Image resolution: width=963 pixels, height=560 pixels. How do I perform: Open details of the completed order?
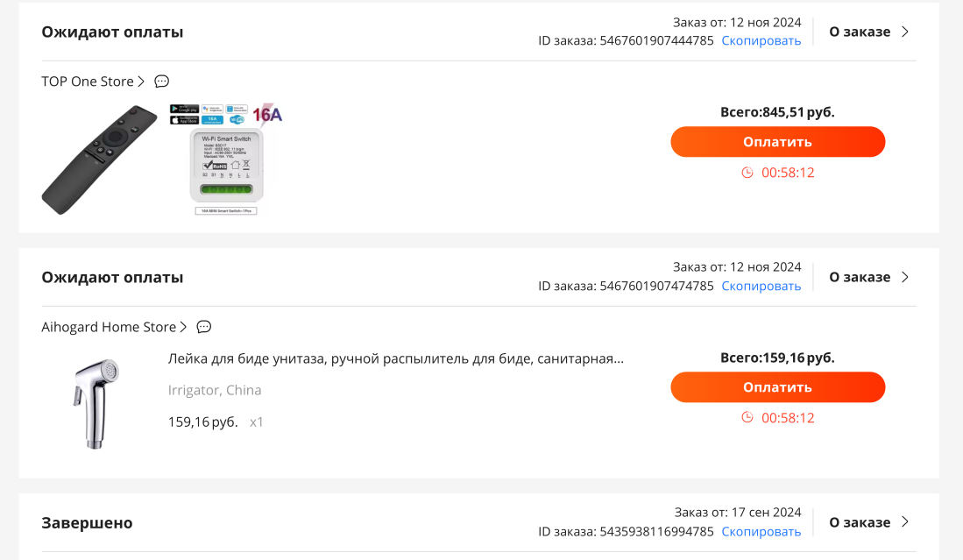868,522
